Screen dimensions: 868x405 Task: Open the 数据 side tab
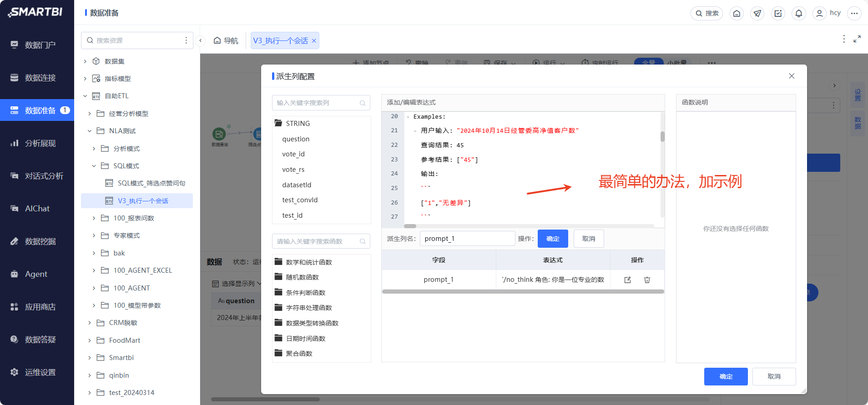(x=858, y=123)
